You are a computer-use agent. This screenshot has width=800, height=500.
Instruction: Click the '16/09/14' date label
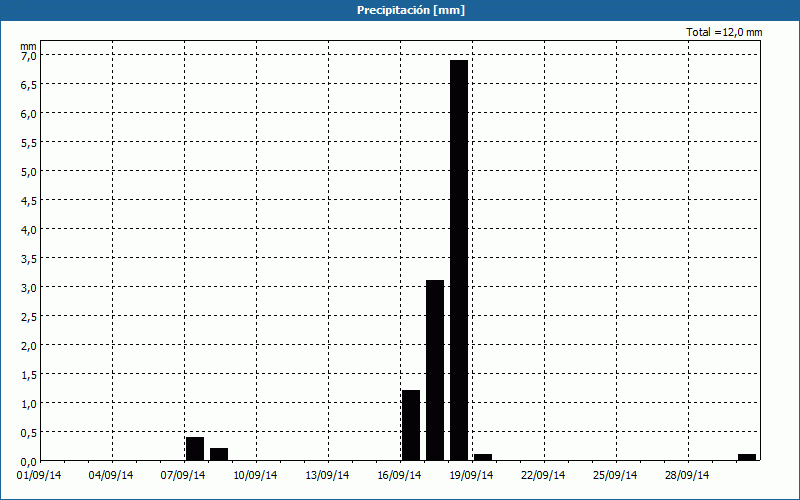399,475
